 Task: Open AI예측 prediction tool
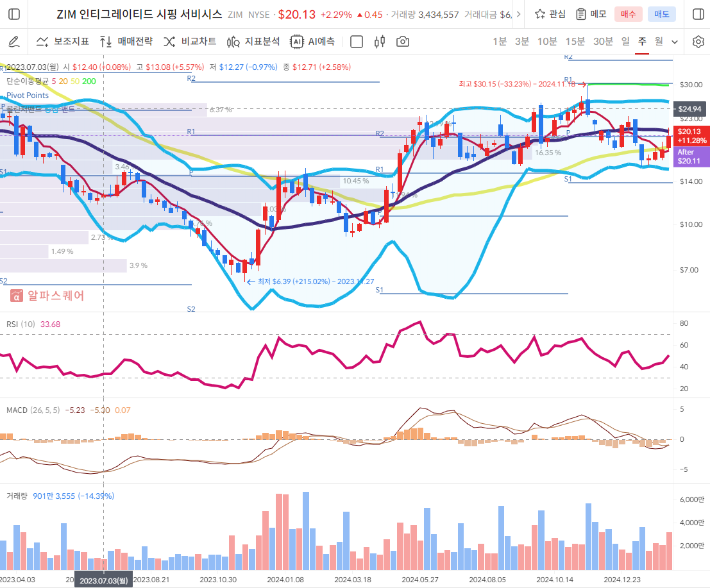312,42
